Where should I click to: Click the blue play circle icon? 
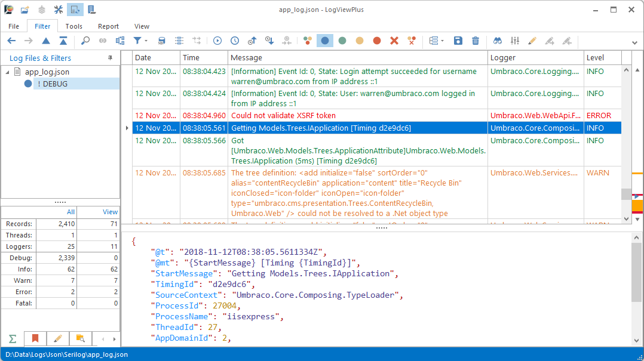[x=217, y=41]
